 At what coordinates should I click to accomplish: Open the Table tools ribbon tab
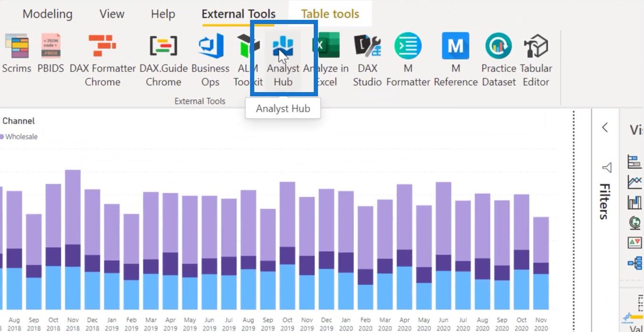pyautogui.click(x=330, y=14)
